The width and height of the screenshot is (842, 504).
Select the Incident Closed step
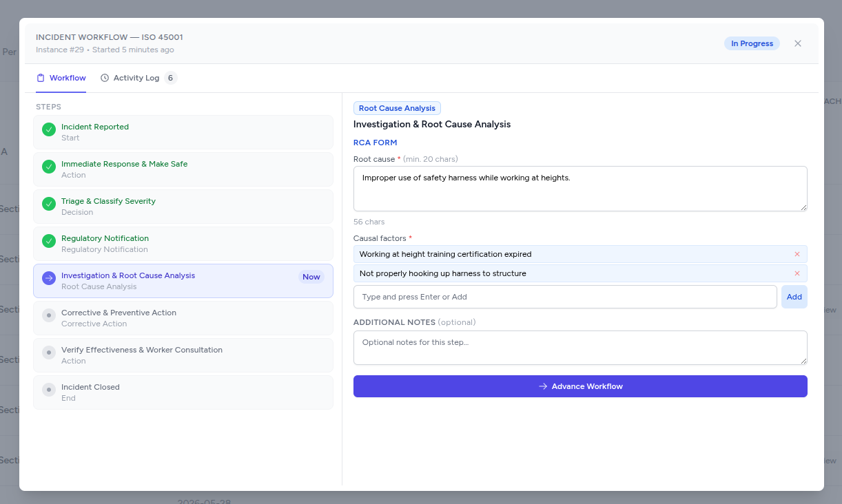[x=183, y=392]
